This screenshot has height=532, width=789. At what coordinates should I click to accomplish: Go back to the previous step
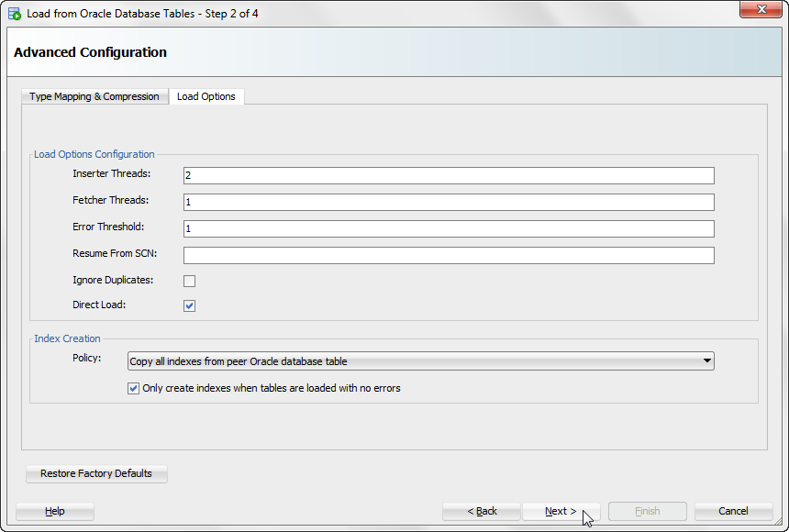tap(482, 512)
